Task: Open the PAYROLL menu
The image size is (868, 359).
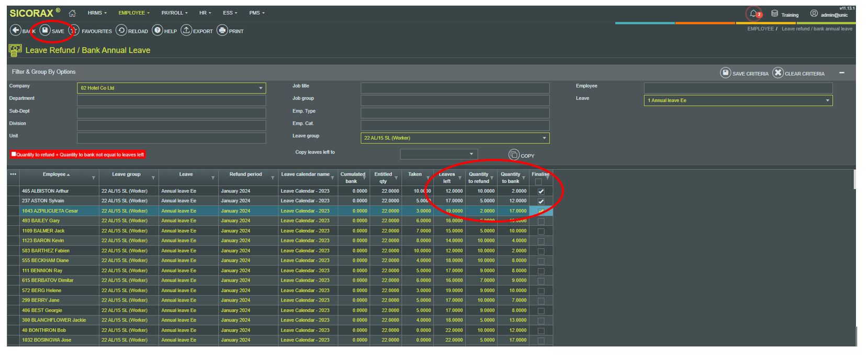Action: point(174,13)
